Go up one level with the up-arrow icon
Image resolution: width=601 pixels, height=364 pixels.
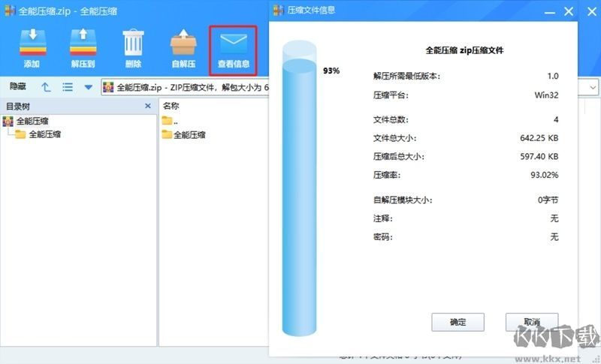pyautogui.click(x=46, y=87)
